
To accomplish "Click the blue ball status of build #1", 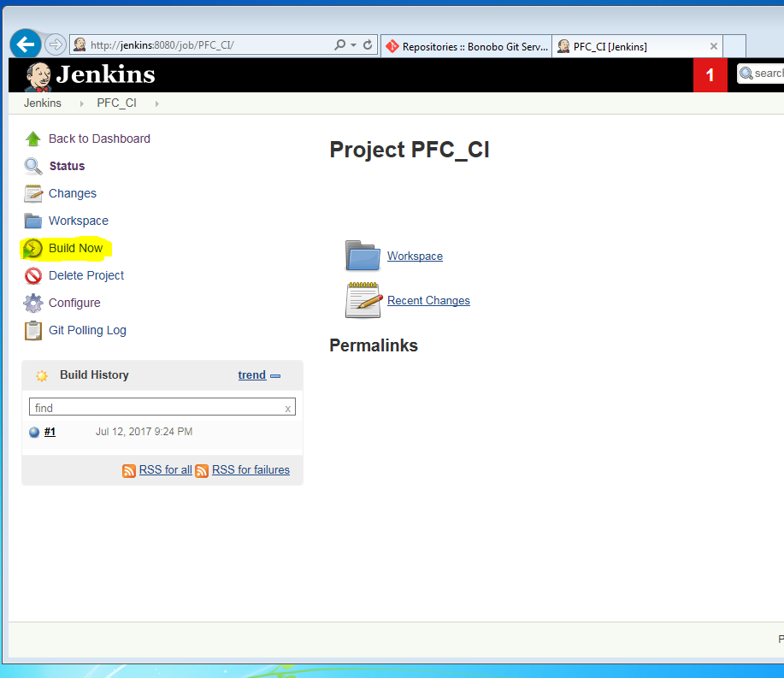I will (34, 433).
